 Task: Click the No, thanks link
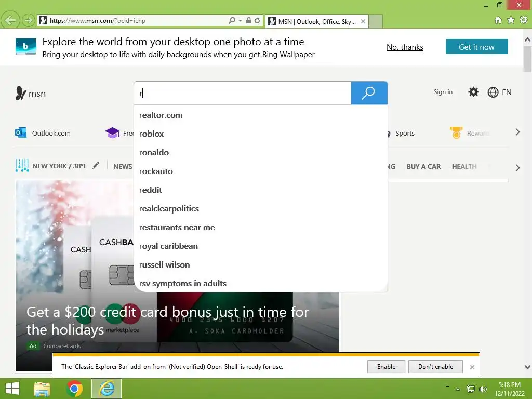[405, 47]
